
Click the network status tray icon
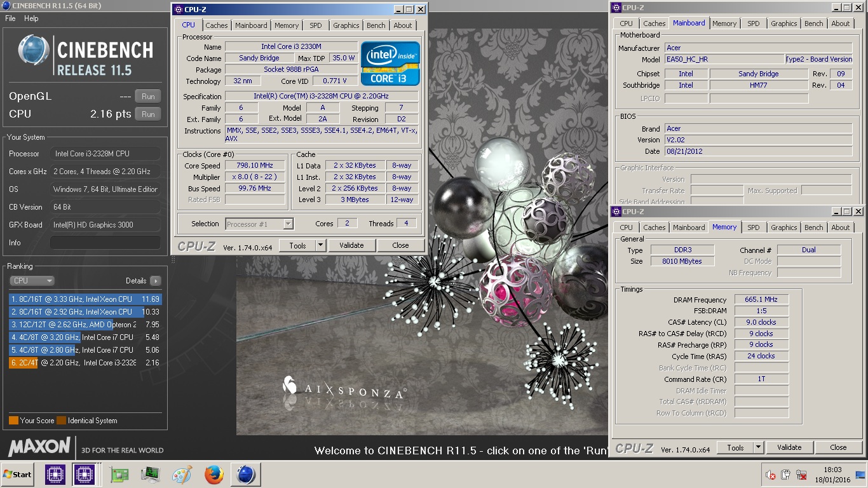pyautogui.click(x=801, y=475)
